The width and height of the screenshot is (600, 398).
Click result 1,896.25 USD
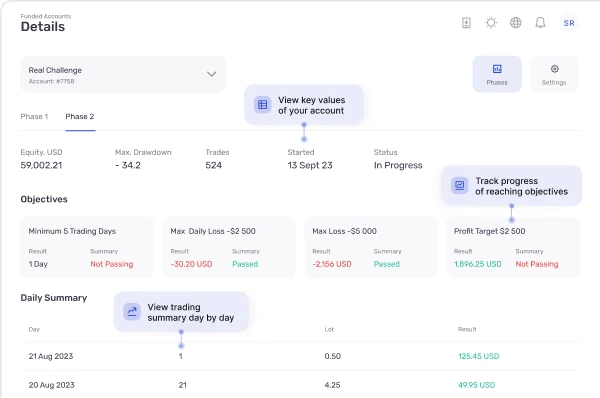click(478, 264)
